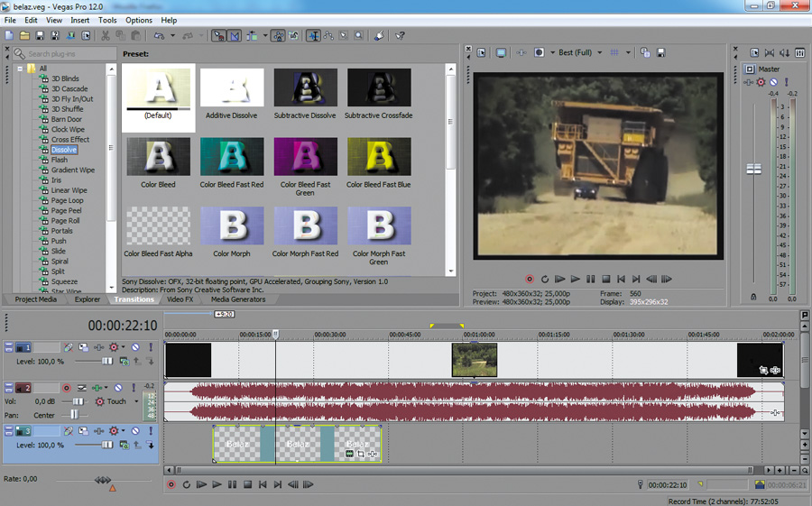The height and width of the screenshot is (506, 812).
Task: Copy preview snapshot to clipboard
Action: click(x=645, y=52)
